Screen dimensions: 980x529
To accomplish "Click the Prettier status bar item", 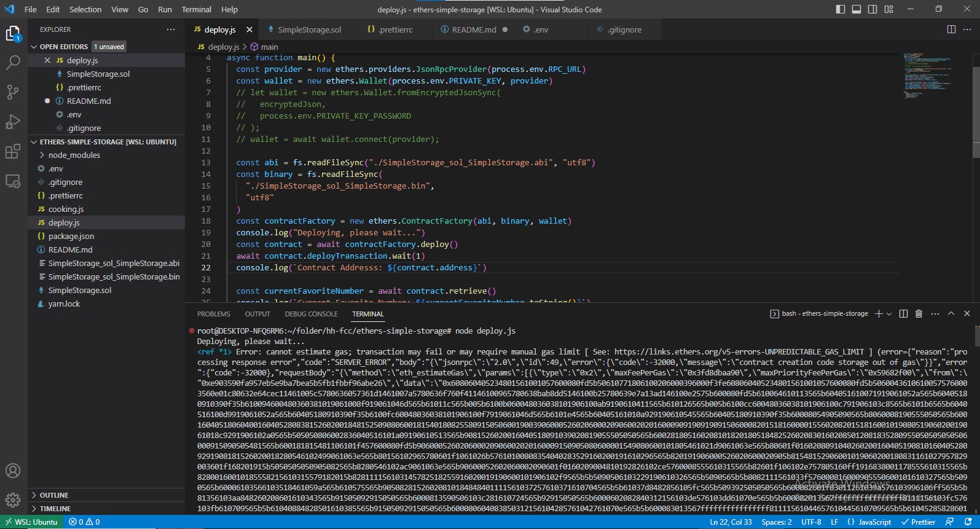I will pyautogui.click(x=919, y=522).
